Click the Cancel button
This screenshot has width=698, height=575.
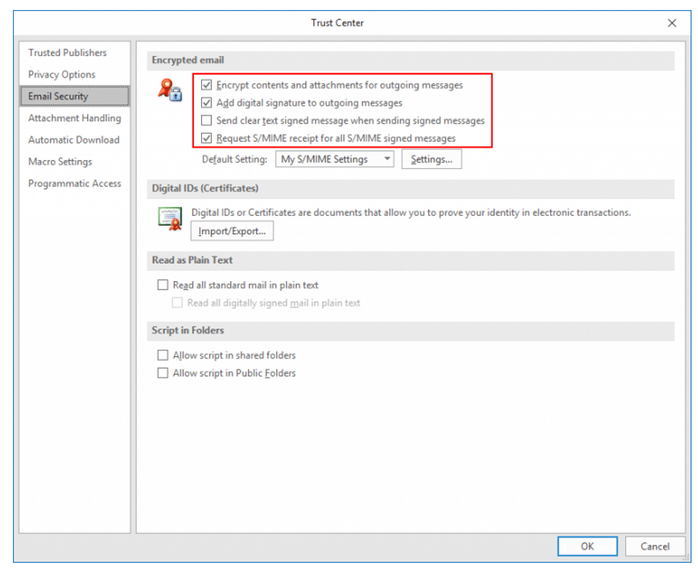[x=655, y=546]
